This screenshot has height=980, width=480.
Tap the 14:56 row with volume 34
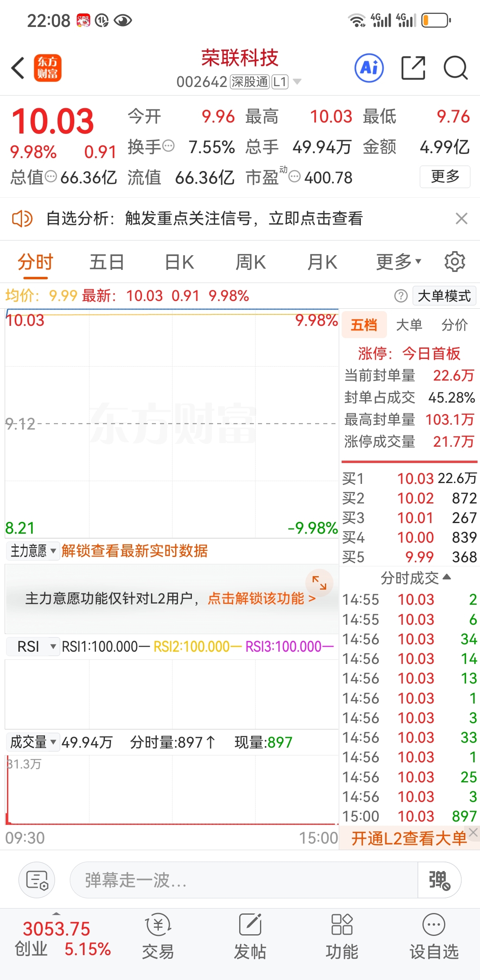(409, 639)
